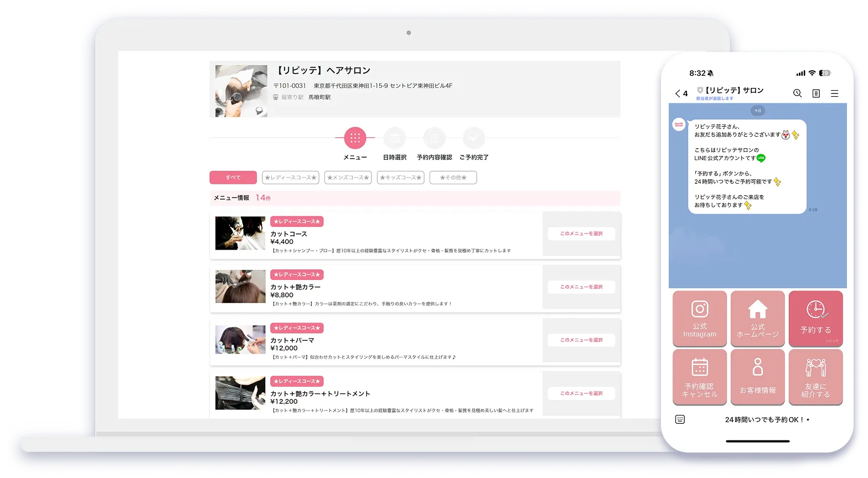Open the notes list icon in chat header

coord(816,93)
